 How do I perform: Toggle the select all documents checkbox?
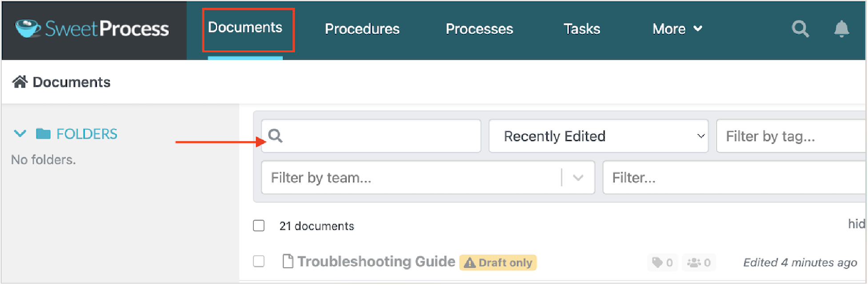259,226
